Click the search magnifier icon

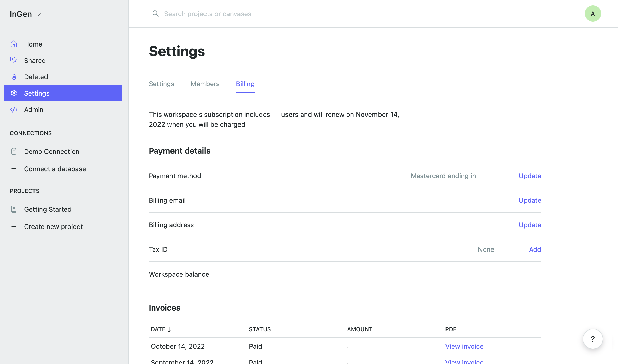(155, 14)
